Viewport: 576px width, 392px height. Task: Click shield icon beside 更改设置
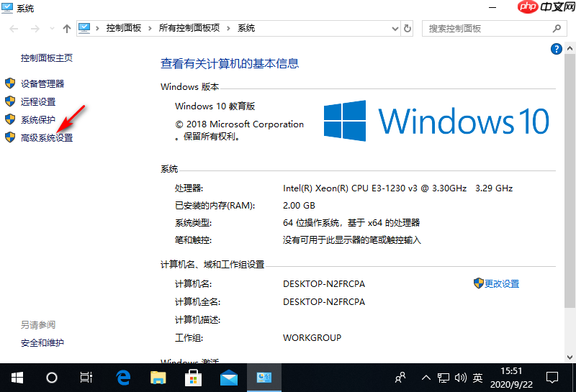[x=479, y=283]
